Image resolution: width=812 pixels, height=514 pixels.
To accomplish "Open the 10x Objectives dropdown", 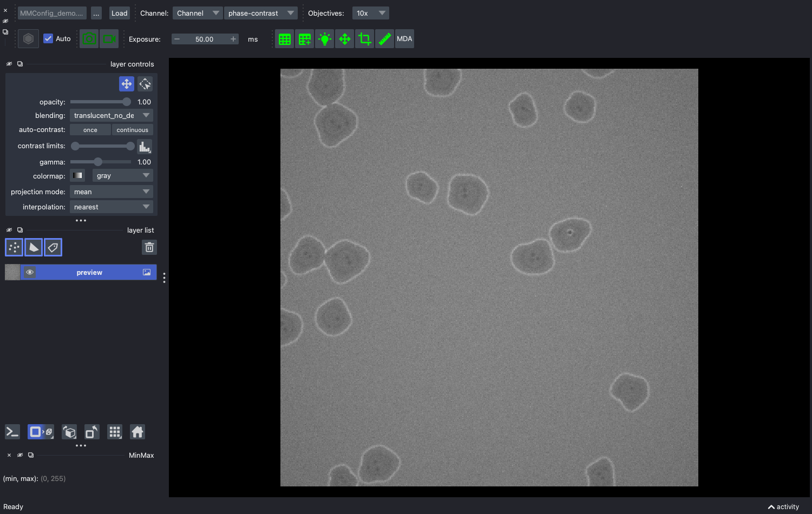I will coord(371,13).
